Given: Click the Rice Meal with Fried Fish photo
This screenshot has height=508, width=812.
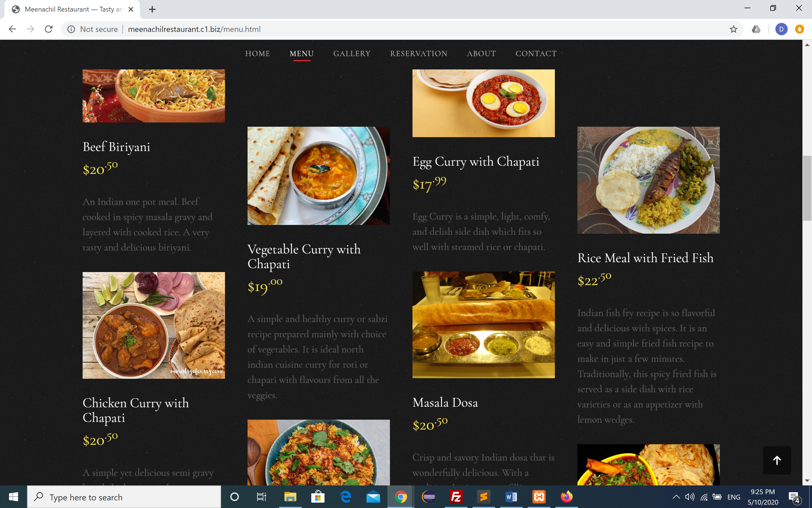Looking at the screenshot, I should (648, 180).
